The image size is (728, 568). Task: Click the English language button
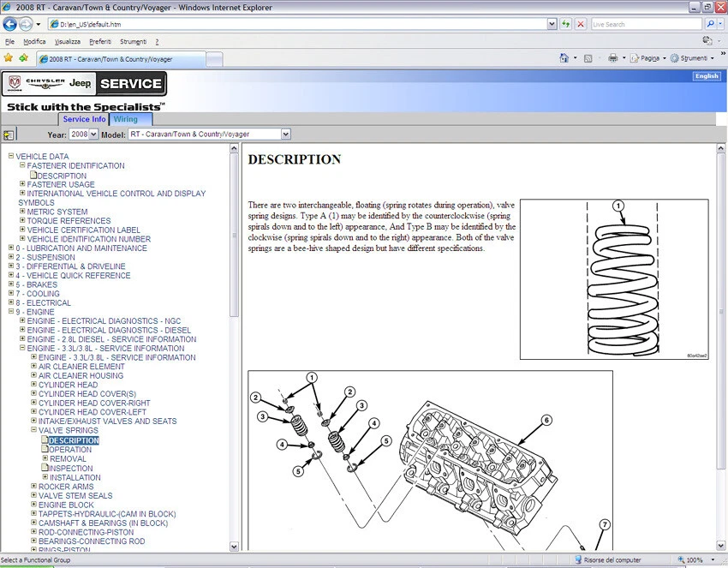(x=706, y=75)
